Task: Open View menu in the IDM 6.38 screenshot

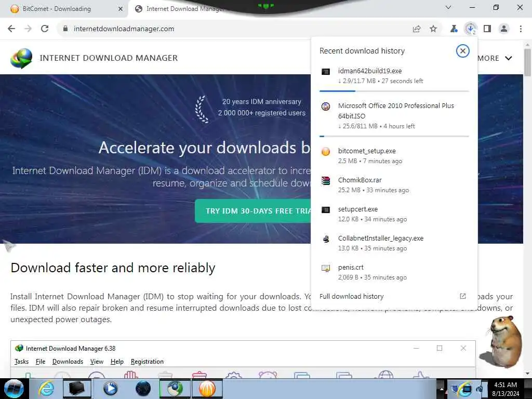Action: pyautogui.click(x=97, y=362)
